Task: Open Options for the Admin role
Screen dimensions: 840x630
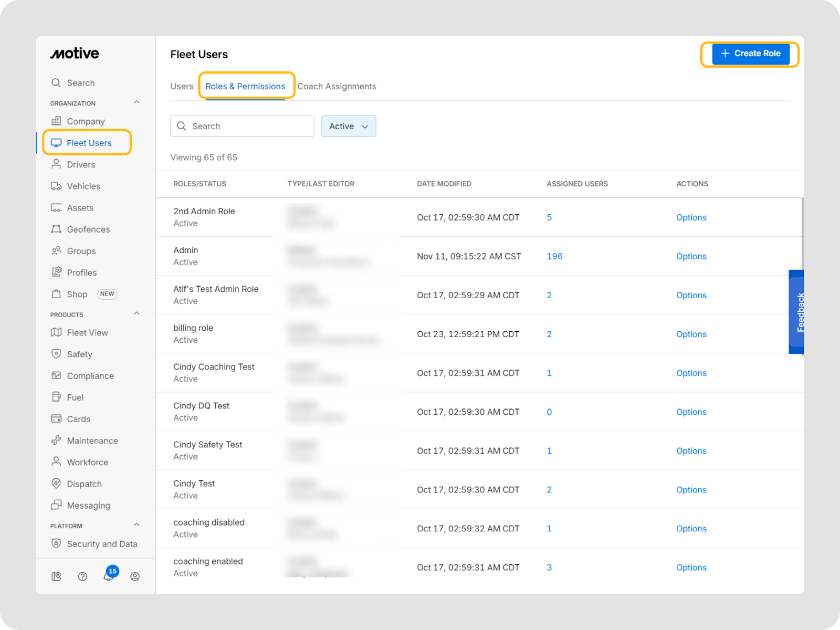Action: click(x=691, y=256)
